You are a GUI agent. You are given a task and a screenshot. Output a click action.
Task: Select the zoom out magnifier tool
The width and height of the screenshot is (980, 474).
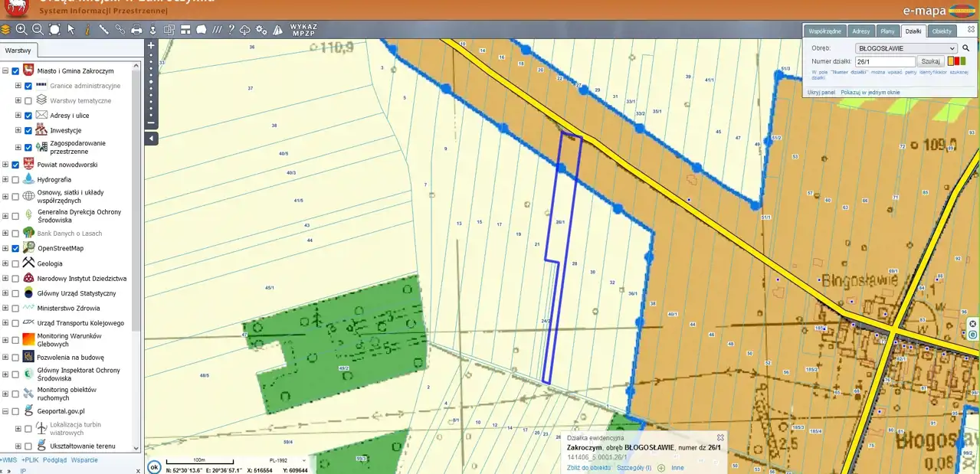(38, 29)
